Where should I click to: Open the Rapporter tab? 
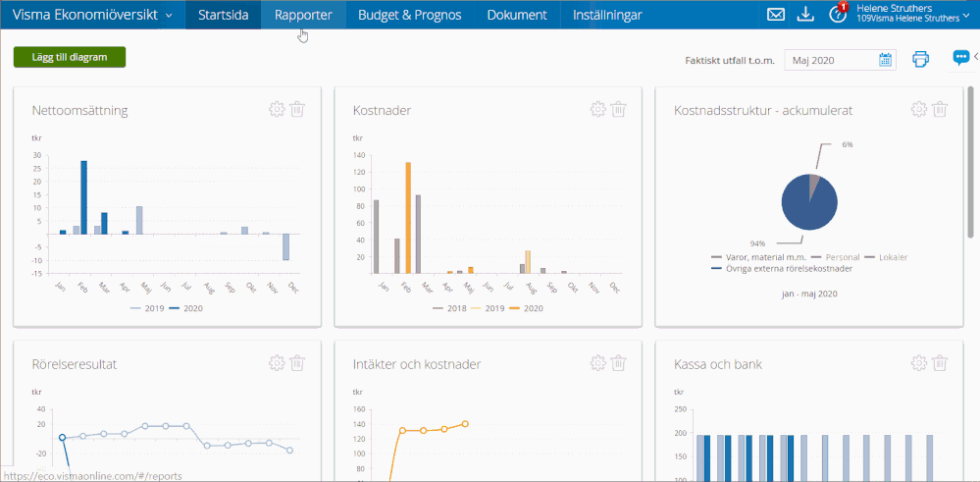[x=303, y=15]
